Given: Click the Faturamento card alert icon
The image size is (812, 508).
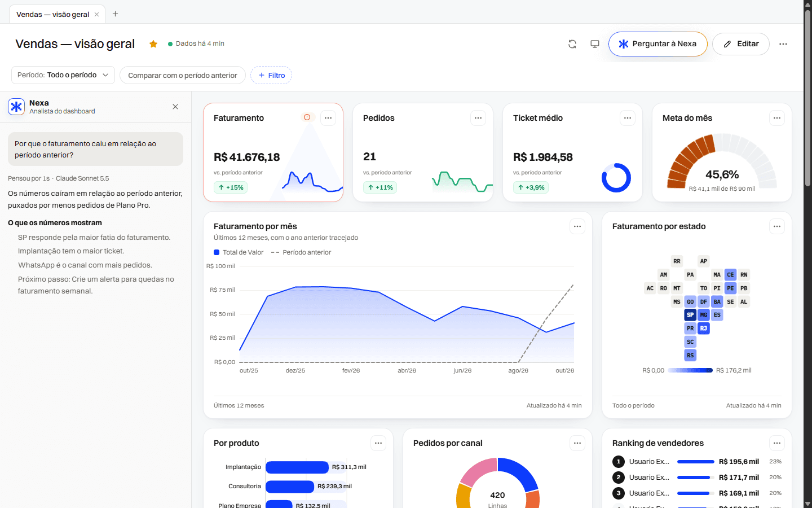Looking at the screenshot, I should click(307, 117).
